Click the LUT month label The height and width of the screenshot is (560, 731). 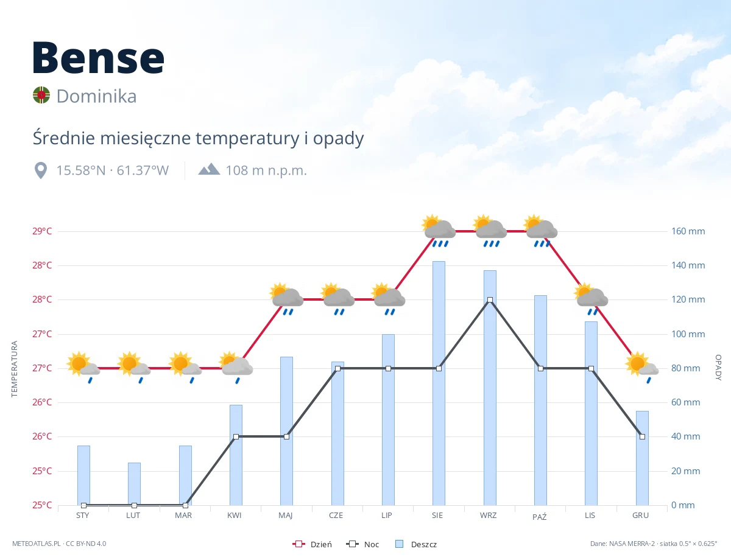click(x=133, y=516)
